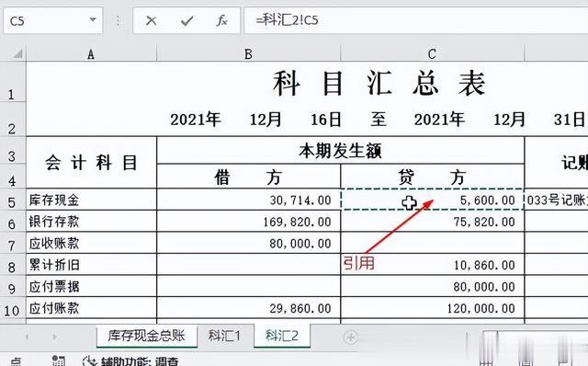Viewport: 588px width, 366px height.
Task: Select the 库存现金 cell
Action: tap(91, 200)
